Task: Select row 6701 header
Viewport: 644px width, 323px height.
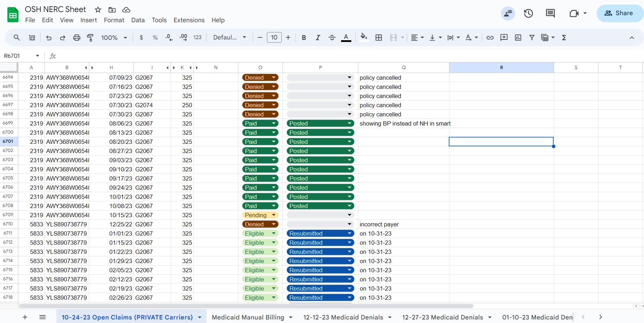Action: [8, 141]
